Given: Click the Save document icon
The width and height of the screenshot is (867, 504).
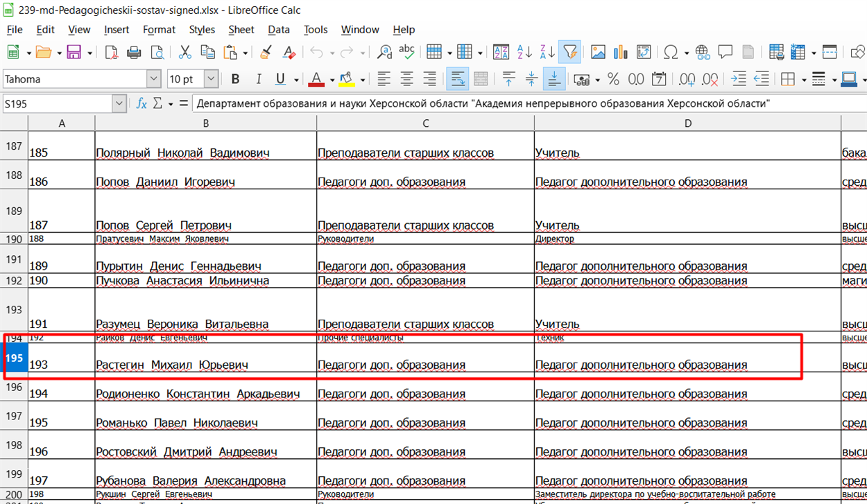Looking at the screenshot, I should (73, 52).
